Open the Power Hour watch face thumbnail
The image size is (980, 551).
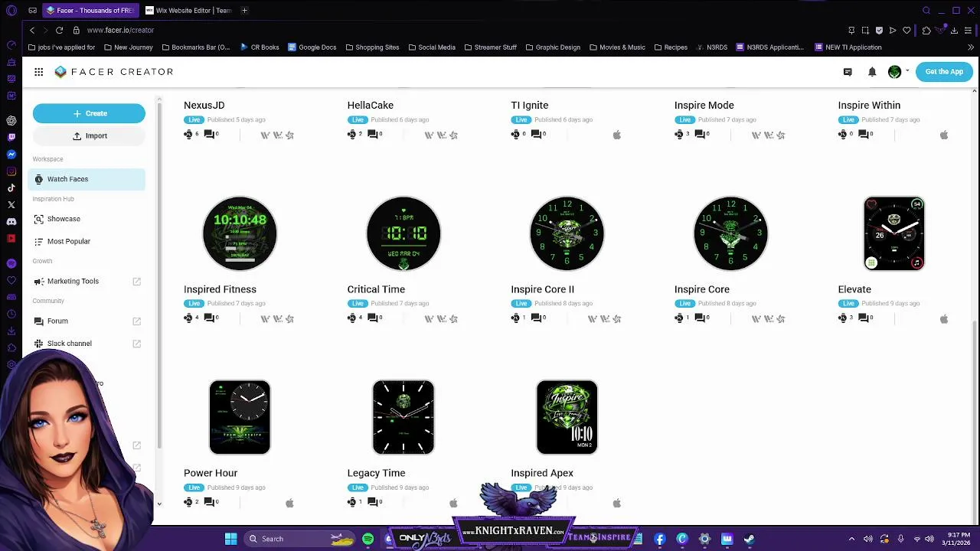(240, 417)
